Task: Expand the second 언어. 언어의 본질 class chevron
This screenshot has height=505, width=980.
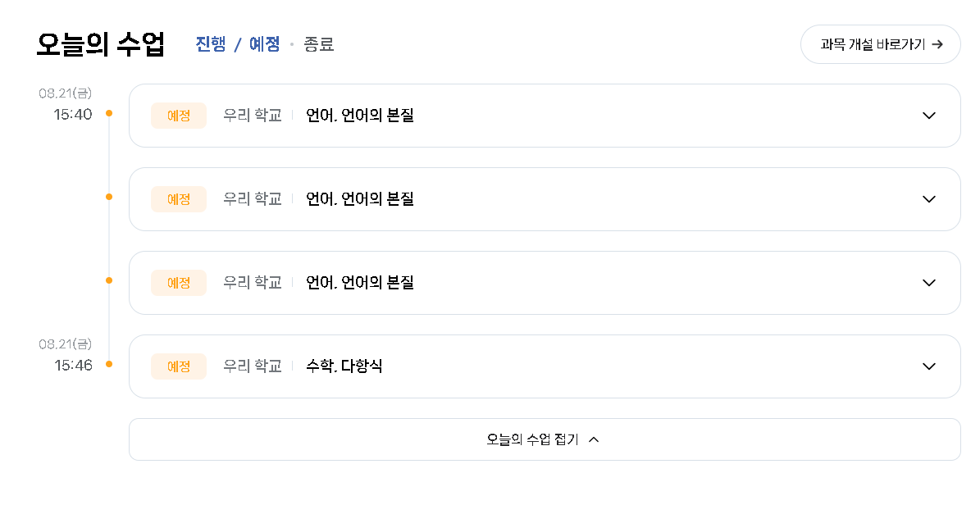Action: [x=929, y=199]
